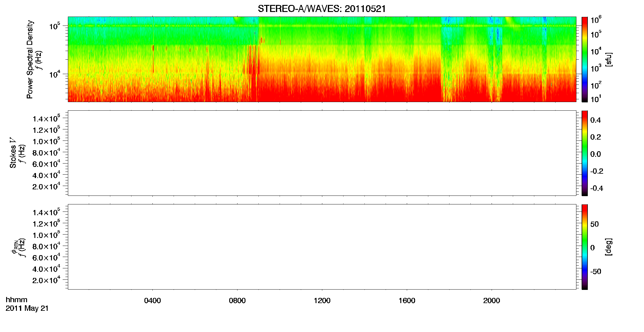Viewport: 644px width, 332px height.
Task: Click the 2011 May 21 date label
Action: tap(27, 308)
